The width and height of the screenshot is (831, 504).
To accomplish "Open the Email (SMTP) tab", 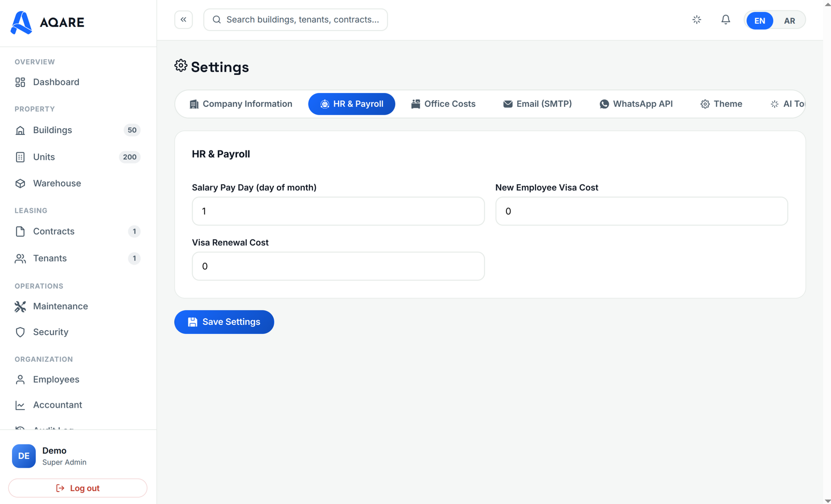I will tap(537, 104).
